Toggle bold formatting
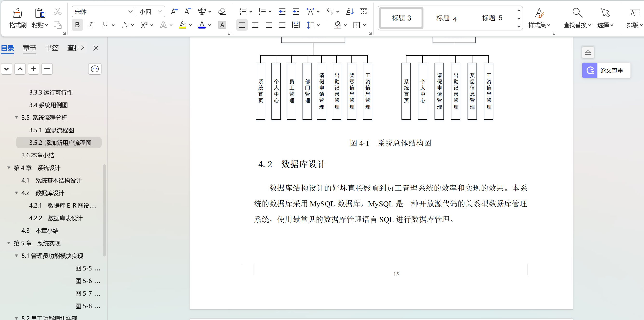Image resolution: width=644 pixels, height=320 pixels. [77, 25]
